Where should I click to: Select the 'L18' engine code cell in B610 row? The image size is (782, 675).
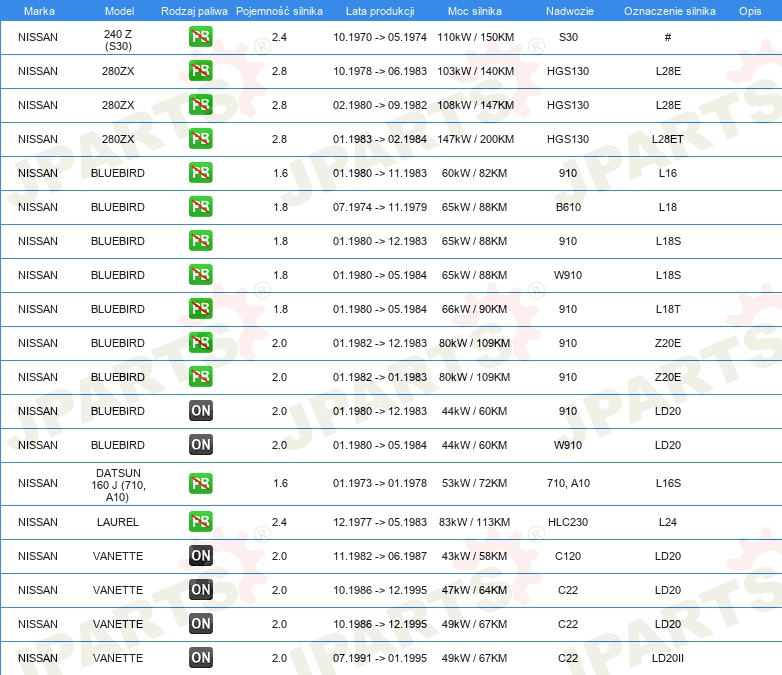click(x=668, y=207)
